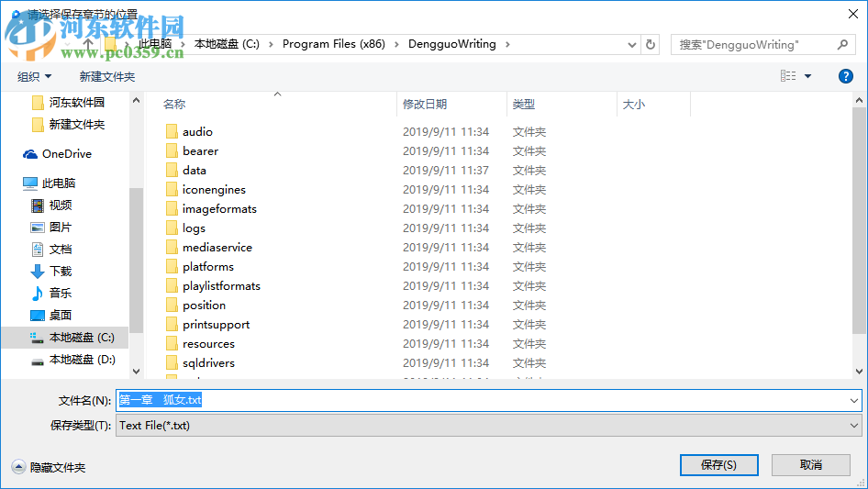Sort by 大小 column header
868x489 pixels.
point(634,104)
